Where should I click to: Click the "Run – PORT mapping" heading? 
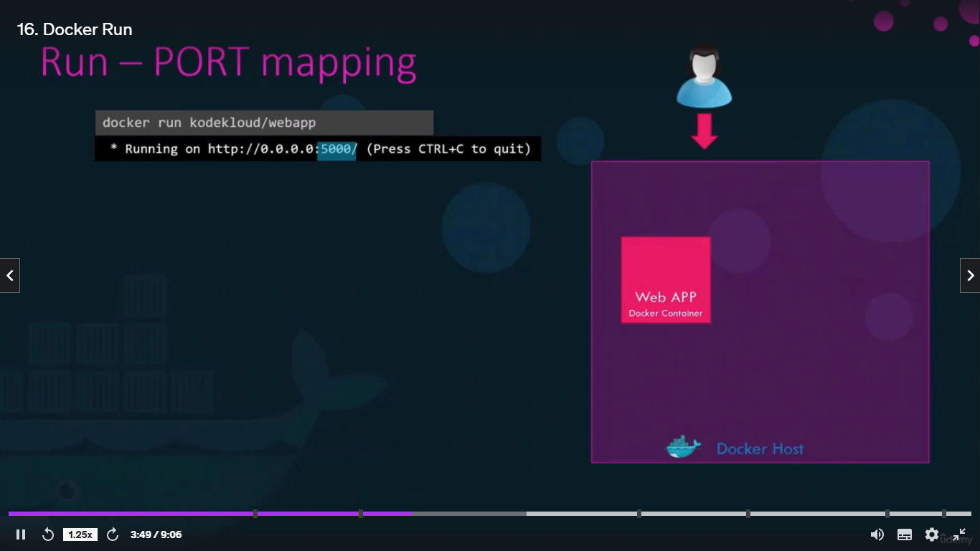(x=228, y=63)
